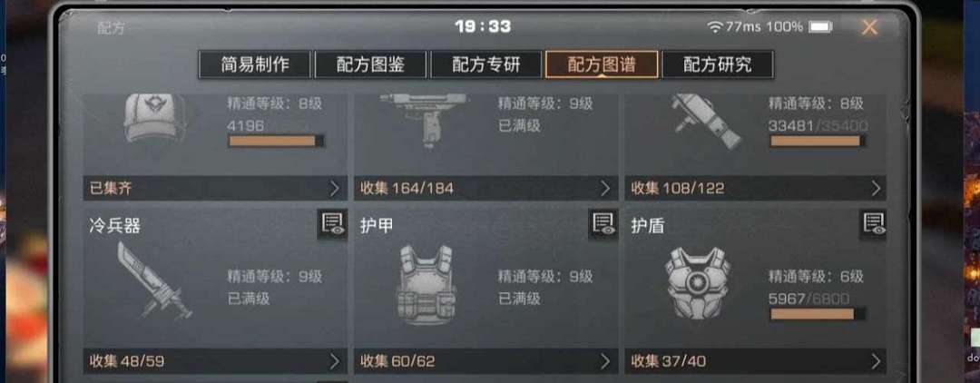Image resolution: width=980 pixels, height=383 pixels.
Task: Select the baseball cap item icon
Action: pyautogui.click(x=153, y=119)
